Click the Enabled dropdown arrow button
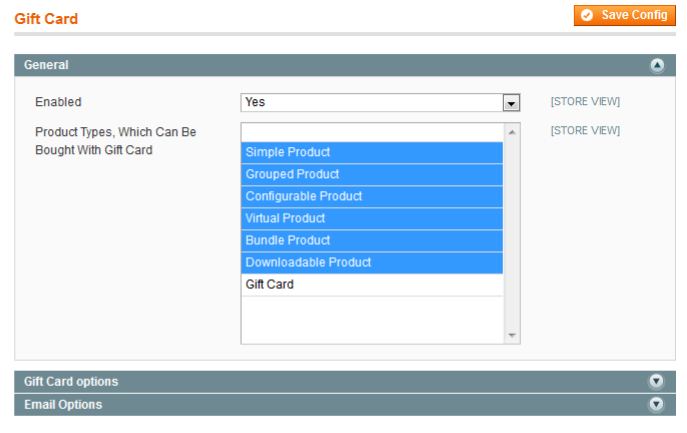Image resolution: width=687 pixels, height=433 pixels. (x=511, y=103)
